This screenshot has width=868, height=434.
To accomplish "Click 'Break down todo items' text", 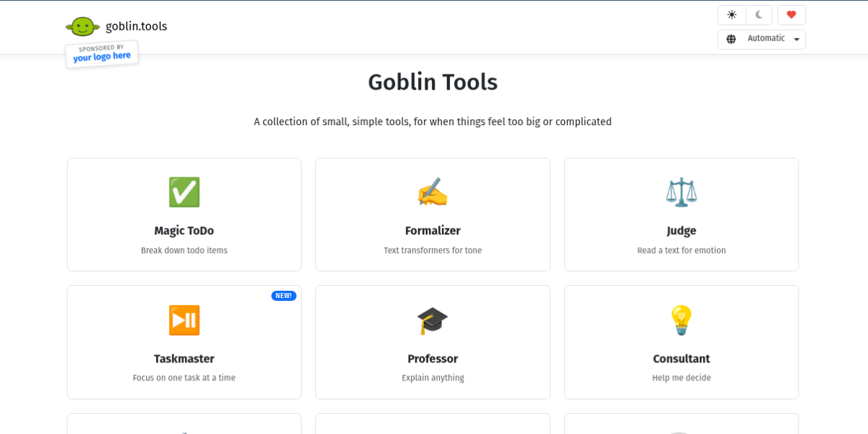I will pyautogui.click(x=184, y=250).
